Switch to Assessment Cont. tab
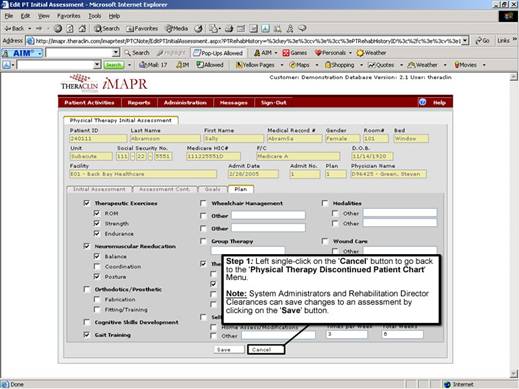The image size is (519, 389). point(165,189)
